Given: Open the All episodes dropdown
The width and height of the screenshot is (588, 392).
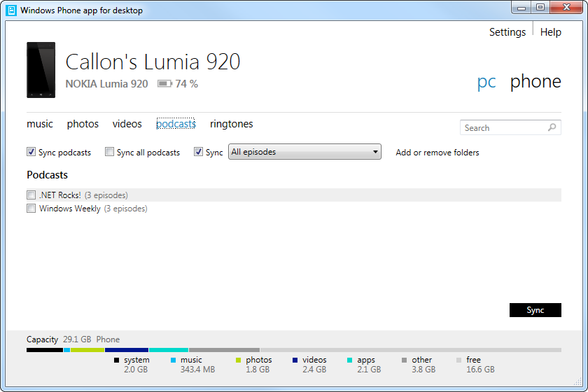Looking at the screenshot, I should pos(304,152).
